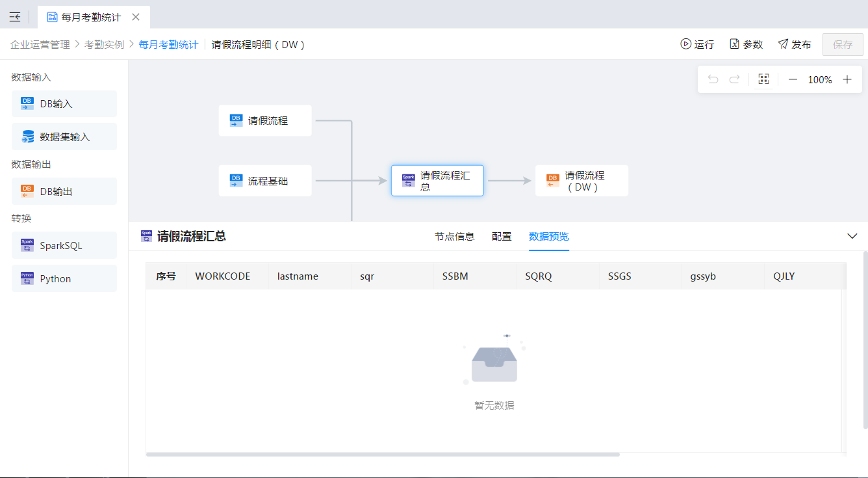The height and width of the screenshot is (478, 868).
Task: Open 考勤实例 breadcrumb link
Action: coord(104,45)
